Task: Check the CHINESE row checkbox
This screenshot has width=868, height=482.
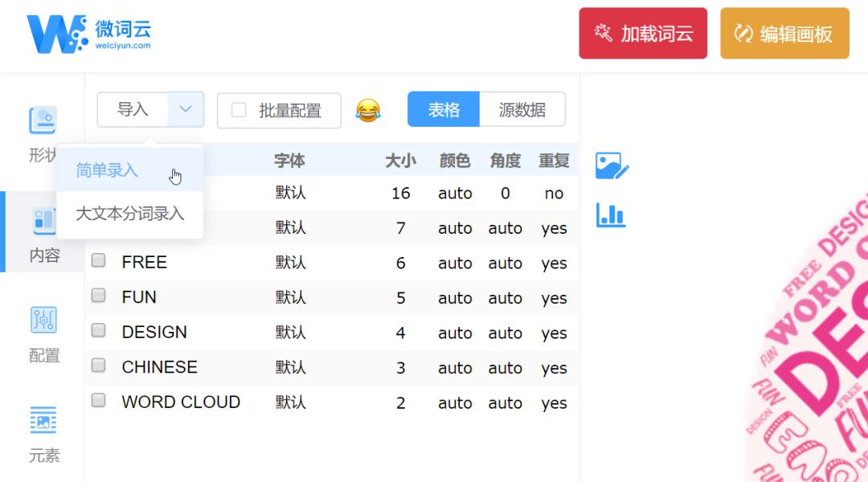Action: pyautogui.click(x=98, y=366)
